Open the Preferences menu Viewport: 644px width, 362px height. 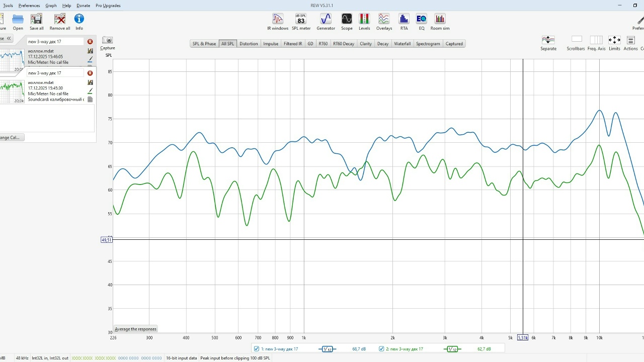29,6
